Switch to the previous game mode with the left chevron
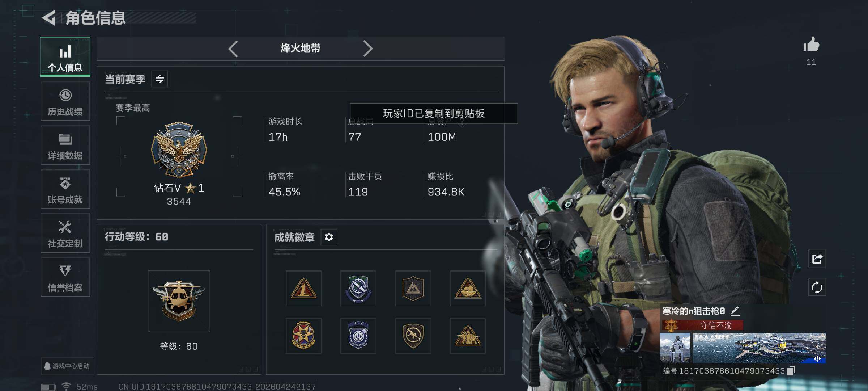 point(233,49)
